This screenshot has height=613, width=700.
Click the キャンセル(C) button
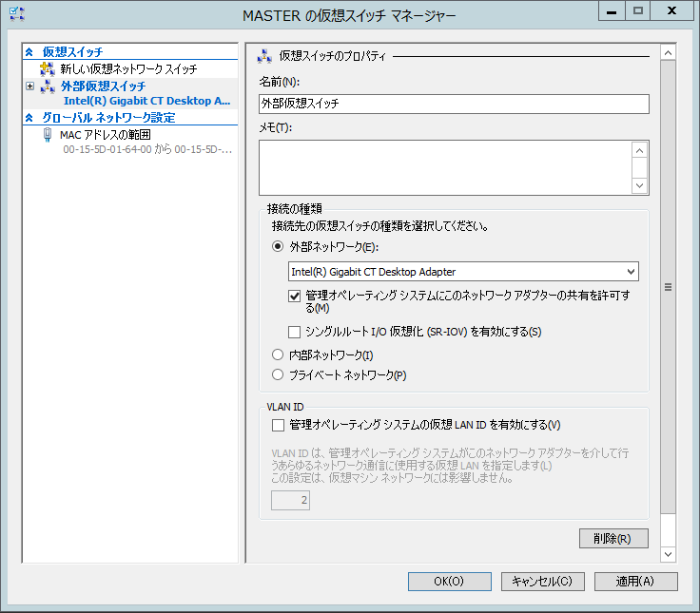tap(542, 582)
